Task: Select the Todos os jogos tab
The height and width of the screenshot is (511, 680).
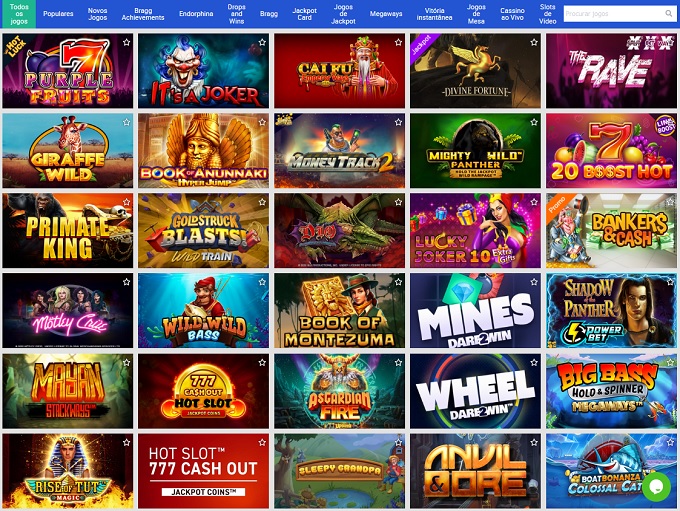Action: [19, 14]
